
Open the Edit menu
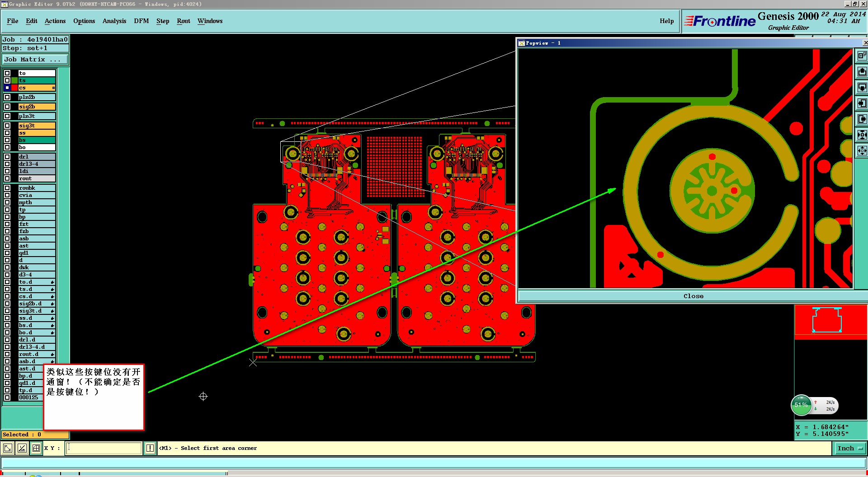[x=32, y=21]
